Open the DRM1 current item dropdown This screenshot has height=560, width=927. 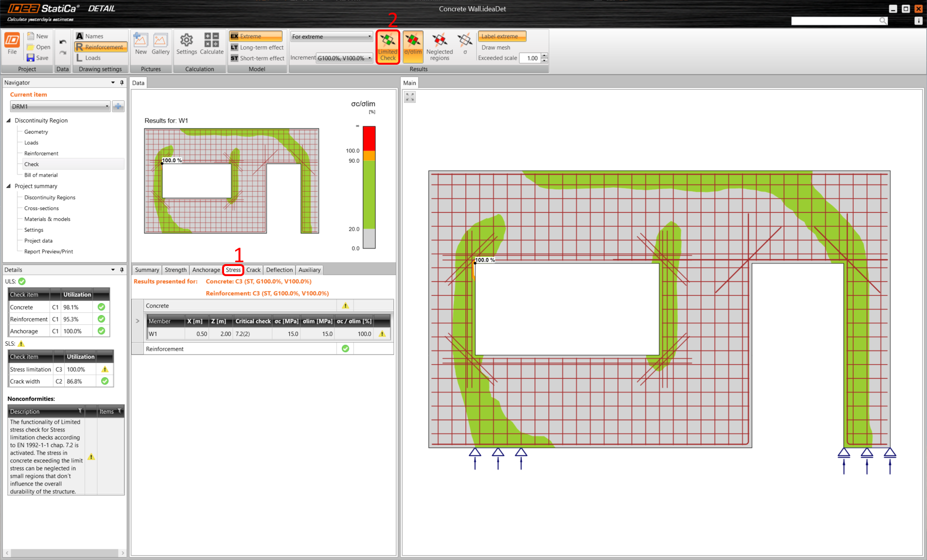click(60, 106)
